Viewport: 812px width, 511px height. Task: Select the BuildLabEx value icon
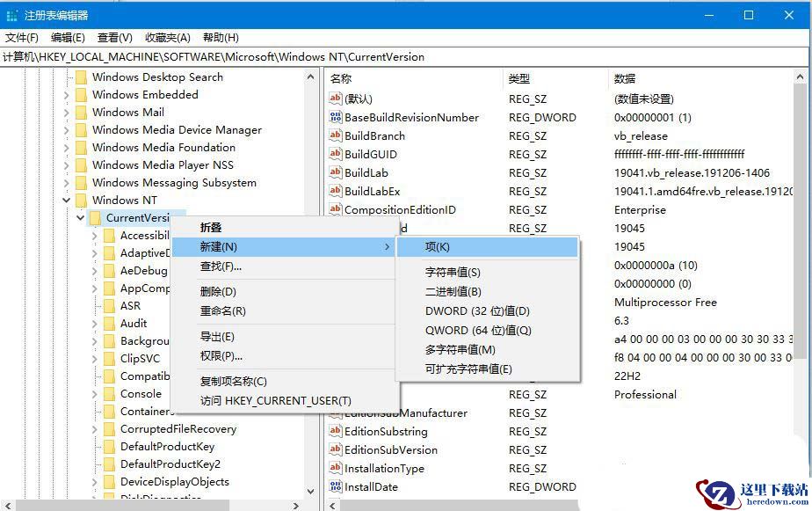tap(336, 191)
